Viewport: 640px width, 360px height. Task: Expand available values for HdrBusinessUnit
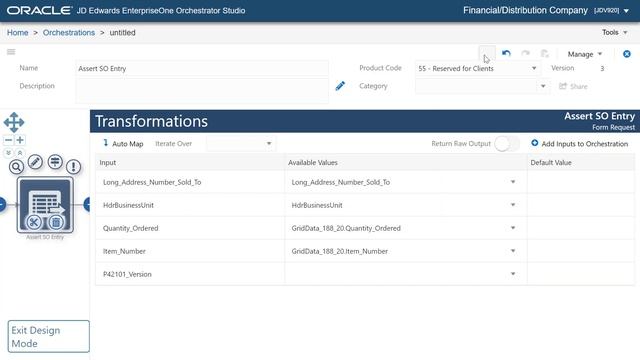[x=513, y=204]
